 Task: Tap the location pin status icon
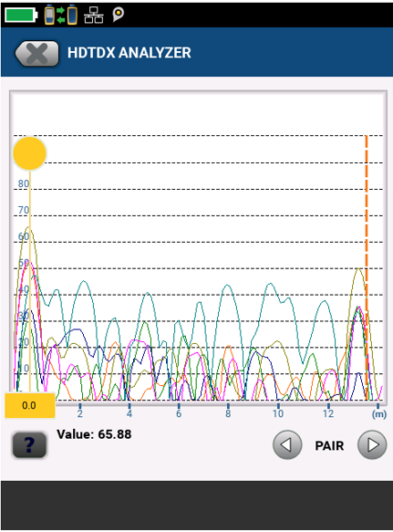pos(118,15)
